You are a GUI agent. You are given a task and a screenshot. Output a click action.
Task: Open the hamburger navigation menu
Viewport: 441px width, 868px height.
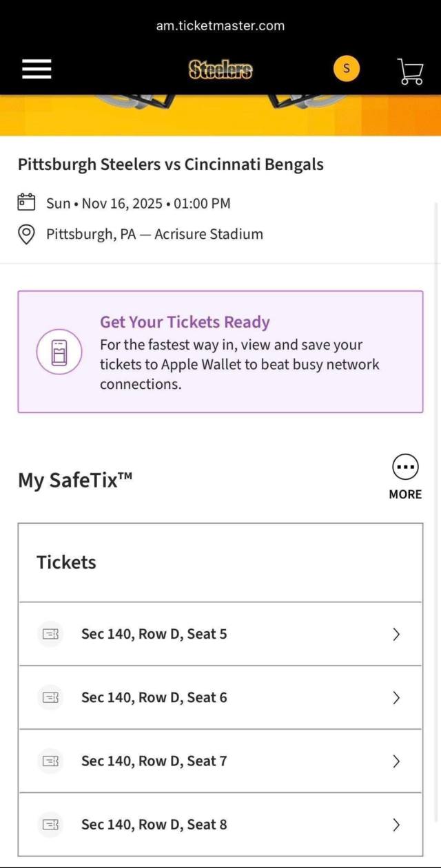pyautogui.click(x=37, y=69)
